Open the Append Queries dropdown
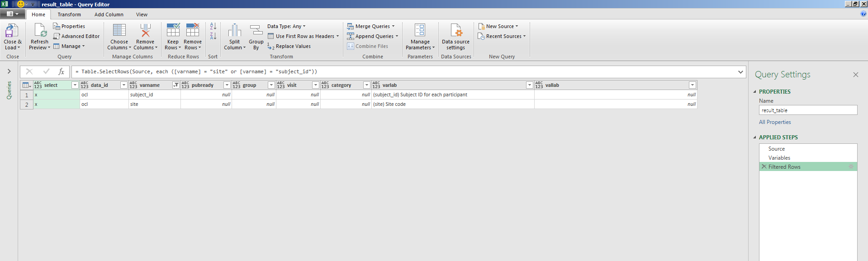 coord(373,36)
